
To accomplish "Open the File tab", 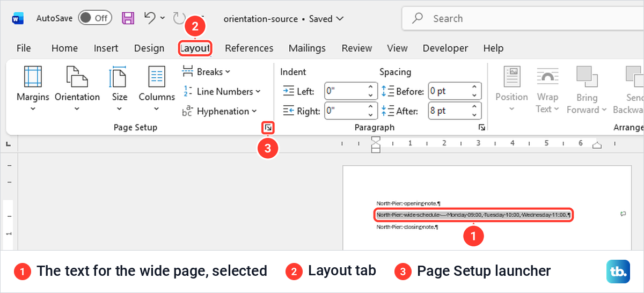I will pyautogui.click(x=24, y=48).
